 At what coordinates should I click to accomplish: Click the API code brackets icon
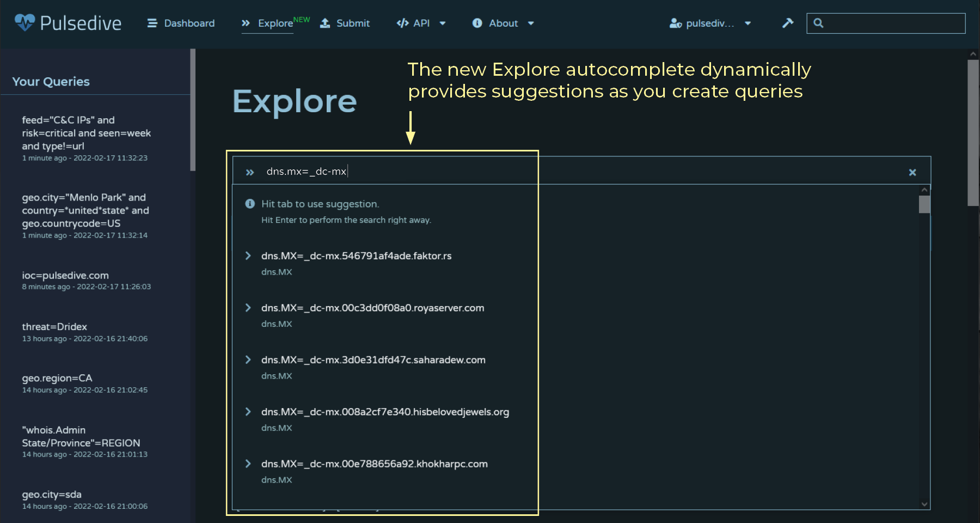[403, 23]
